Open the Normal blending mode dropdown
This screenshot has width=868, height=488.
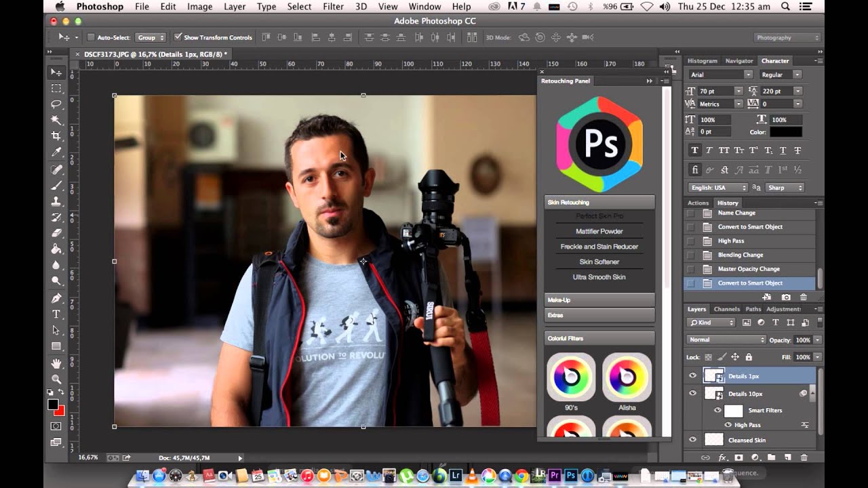[726, 340]
